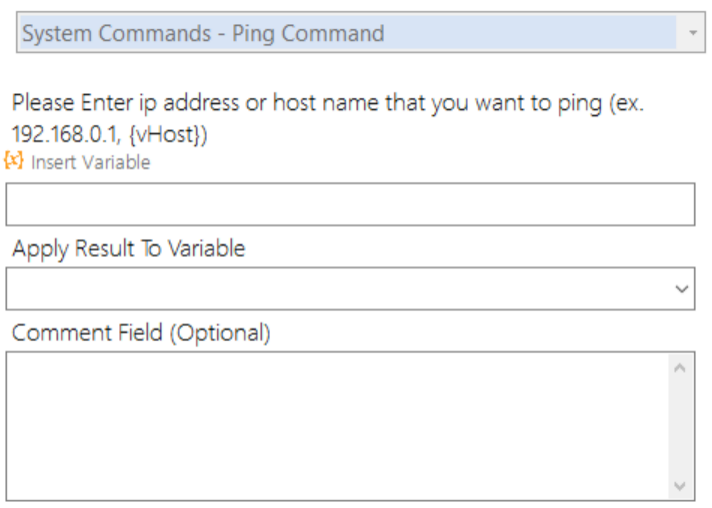Click the chevron on the result variable dropdown
The image size is (712, 508).
[x=681, y=289]
